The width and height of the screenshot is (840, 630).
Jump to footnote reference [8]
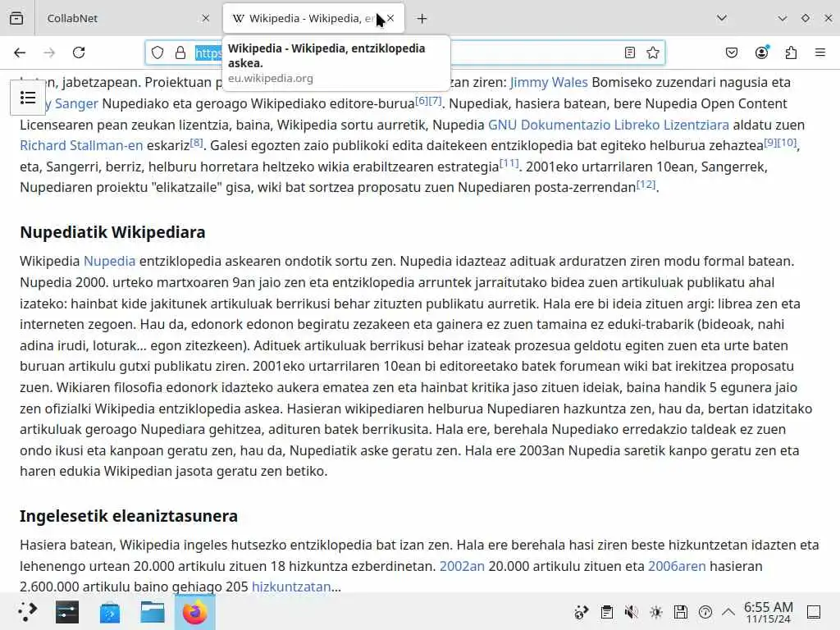pyautogui.click(x=197, y=142)
